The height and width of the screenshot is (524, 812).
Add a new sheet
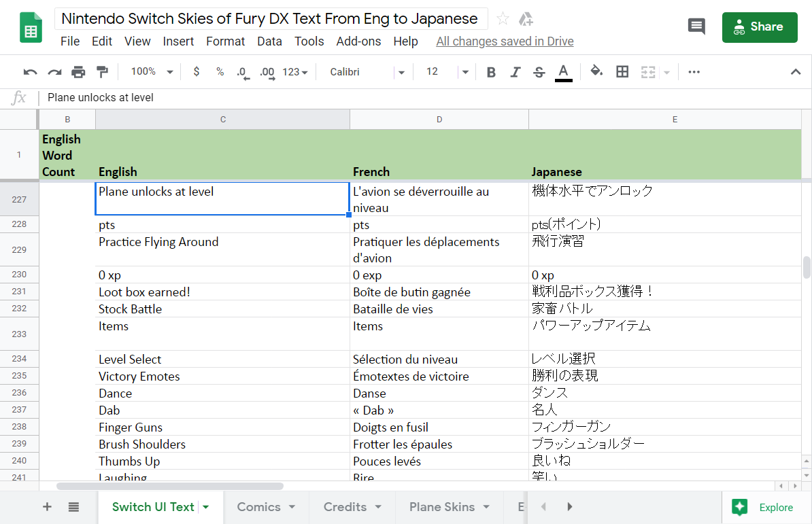[x=47, y=507]
